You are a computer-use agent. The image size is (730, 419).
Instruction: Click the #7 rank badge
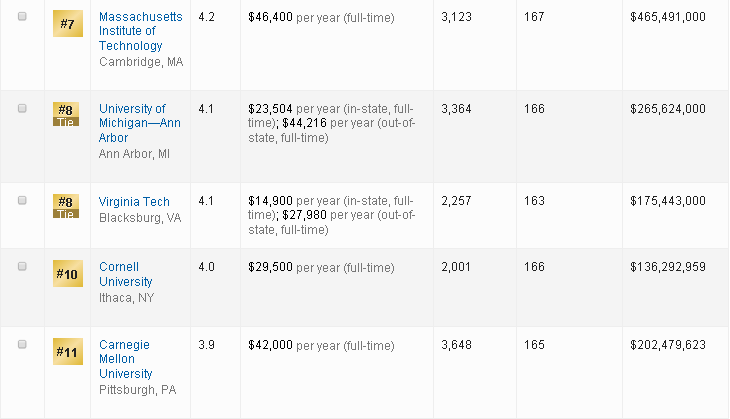tap(68, 22)
